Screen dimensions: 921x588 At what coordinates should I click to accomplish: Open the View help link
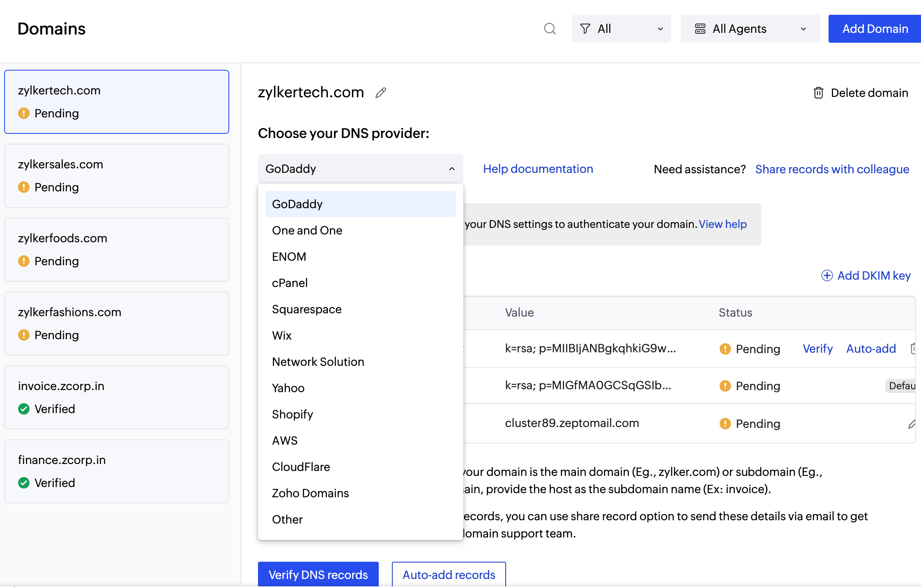723,224
